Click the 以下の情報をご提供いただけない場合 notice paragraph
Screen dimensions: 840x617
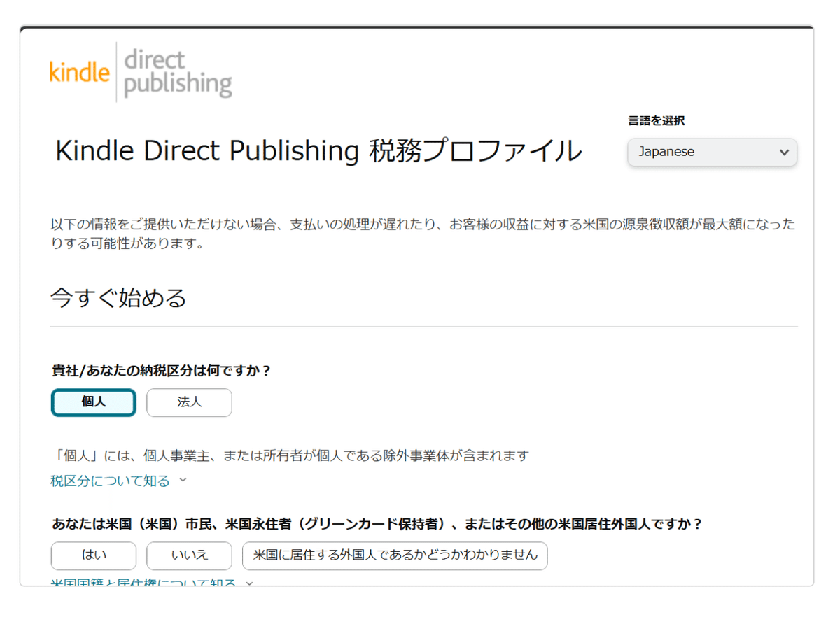point(423,234)
